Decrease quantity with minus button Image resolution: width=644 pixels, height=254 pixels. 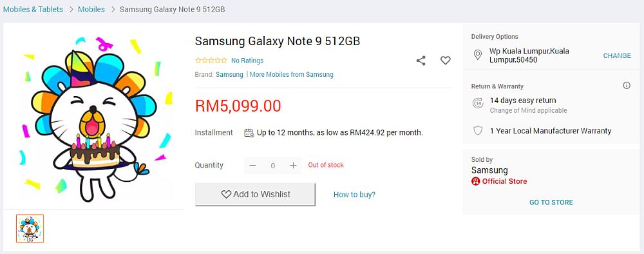pyautogui.click(x=252, y=166)
